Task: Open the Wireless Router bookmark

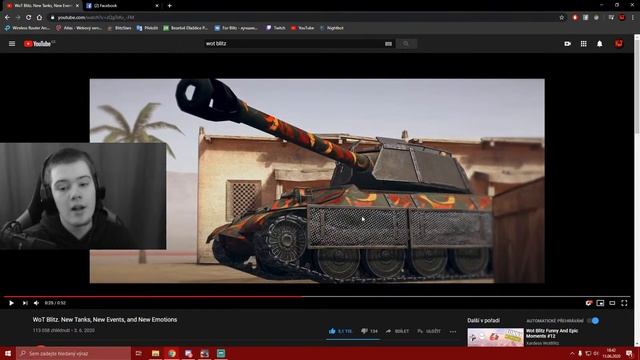Action: tap(27, 28)
